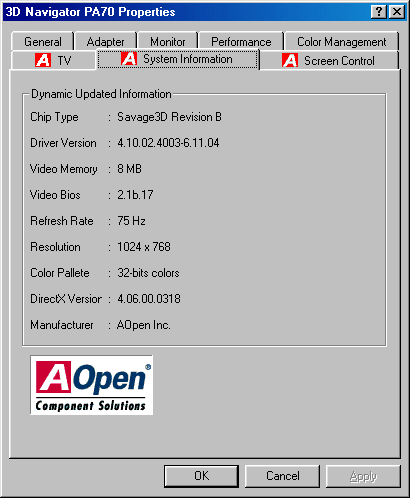
Task: Click the Driver Version label
Action: (x=63, y=143)
